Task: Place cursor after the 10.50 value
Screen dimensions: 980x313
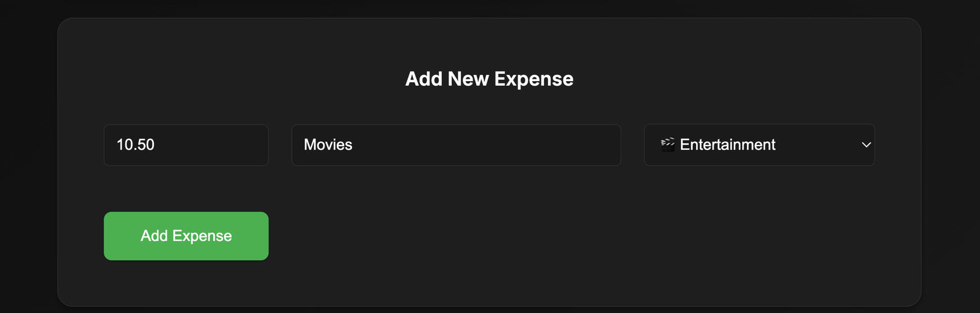Action: point(155,145)
